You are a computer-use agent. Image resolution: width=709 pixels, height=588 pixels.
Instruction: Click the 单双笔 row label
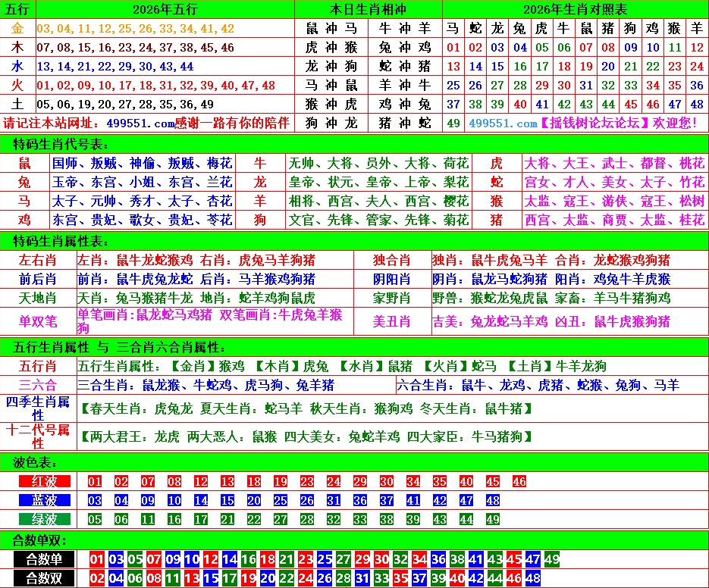38,321
